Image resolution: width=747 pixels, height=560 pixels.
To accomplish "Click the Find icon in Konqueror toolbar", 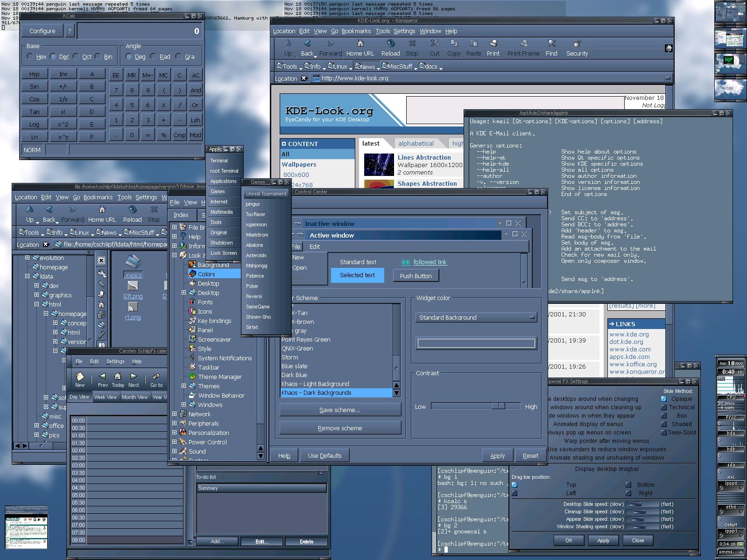I will [551, 44].
